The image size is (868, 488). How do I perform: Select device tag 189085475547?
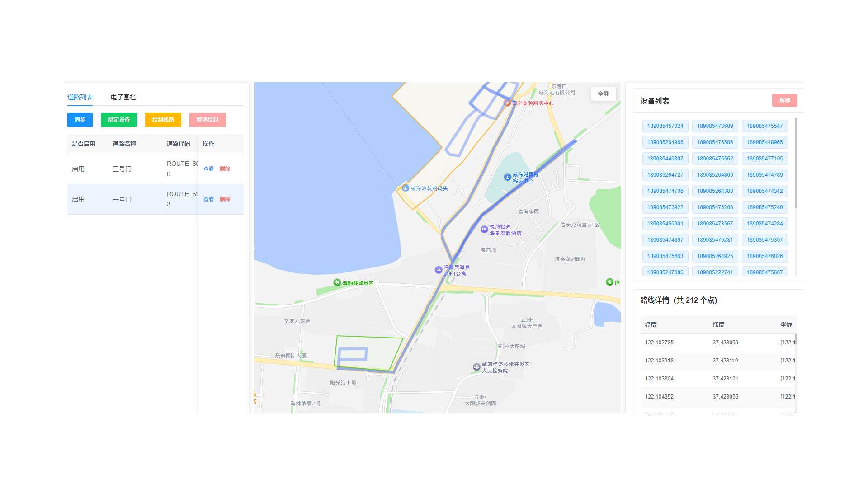pos(765,126)
